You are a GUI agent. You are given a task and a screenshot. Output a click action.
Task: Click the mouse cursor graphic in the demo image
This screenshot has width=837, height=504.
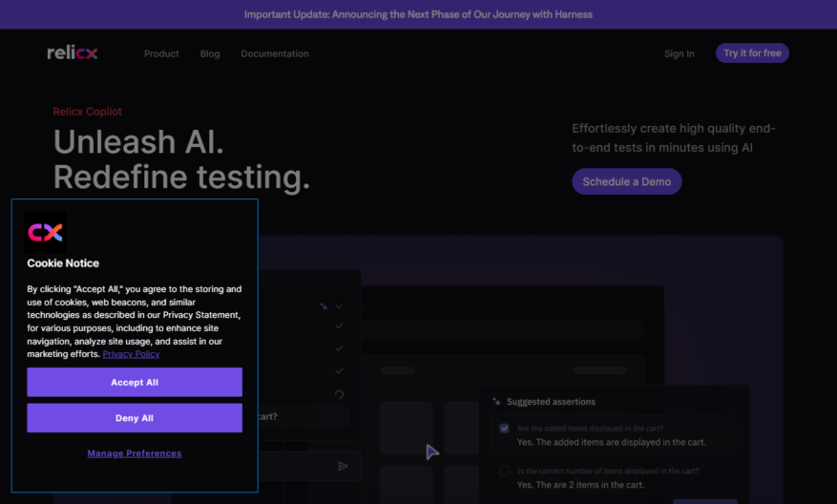point(432,451)
